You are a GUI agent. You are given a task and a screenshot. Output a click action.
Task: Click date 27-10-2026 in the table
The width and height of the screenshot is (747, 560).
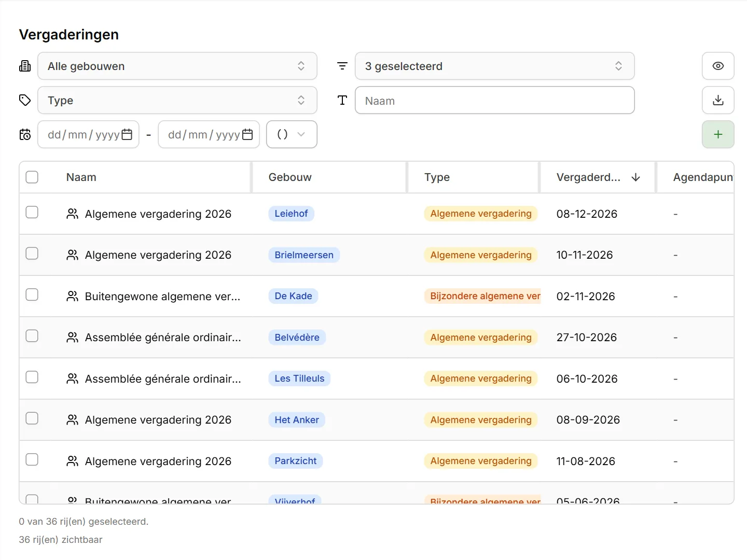pyautogui.click(x=587, y=338)
